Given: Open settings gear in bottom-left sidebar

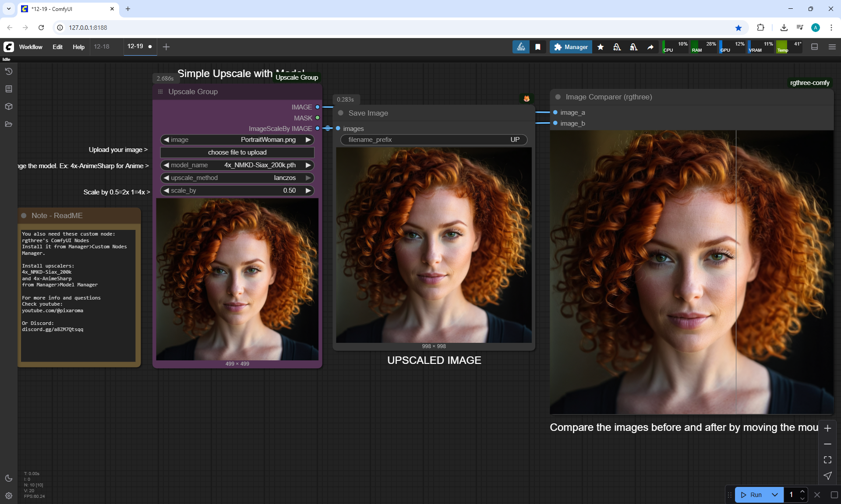Looking at the screenshot, I should click(8, 495).
